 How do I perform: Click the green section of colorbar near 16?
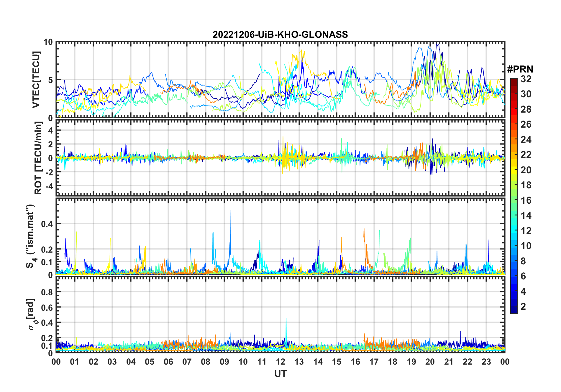(x=514, y=200)
